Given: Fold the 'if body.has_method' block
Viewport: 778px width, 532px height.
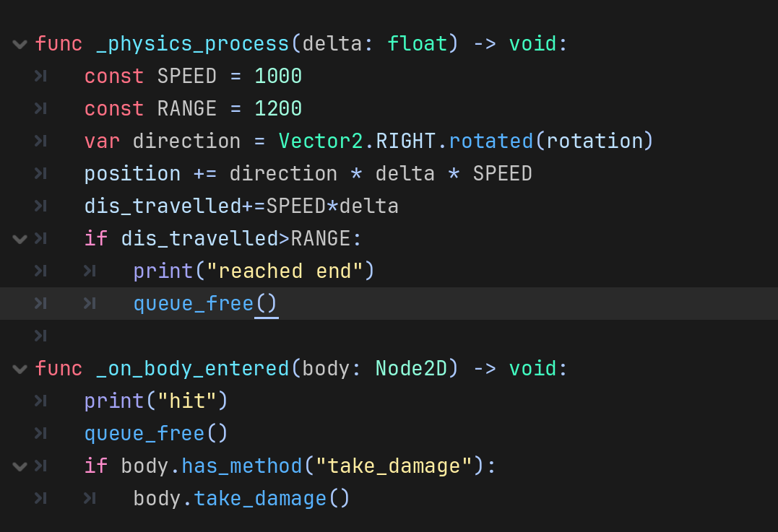Looking at the screenshot, I should click(x=20, y=466).
